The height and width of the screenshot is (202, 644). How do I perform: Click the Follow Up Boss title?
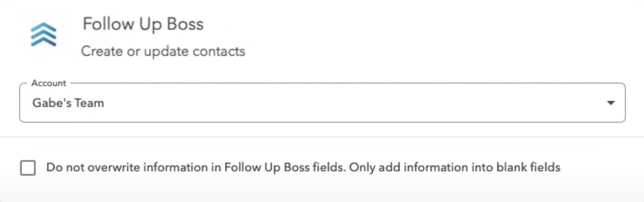pyautogui.click(x=143, y=24)
